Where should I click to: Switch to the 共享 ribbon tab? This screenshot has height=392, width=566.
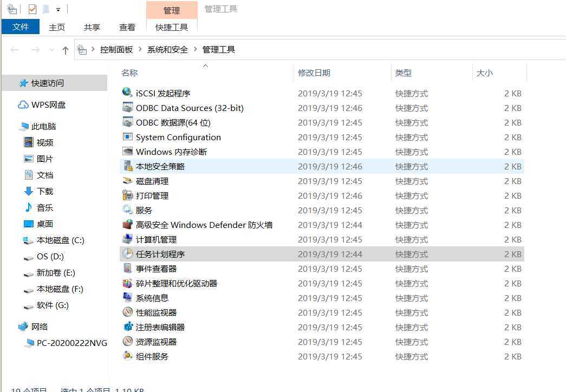pos(92,28)
